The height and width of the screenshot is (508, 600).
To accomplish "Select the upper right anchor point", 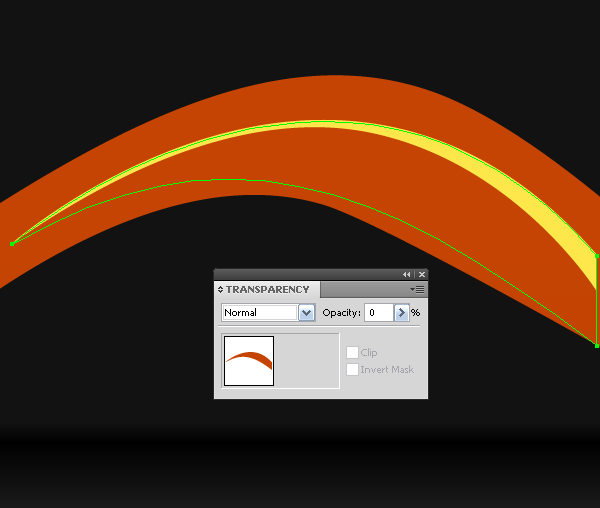I will tap(597, 256).
